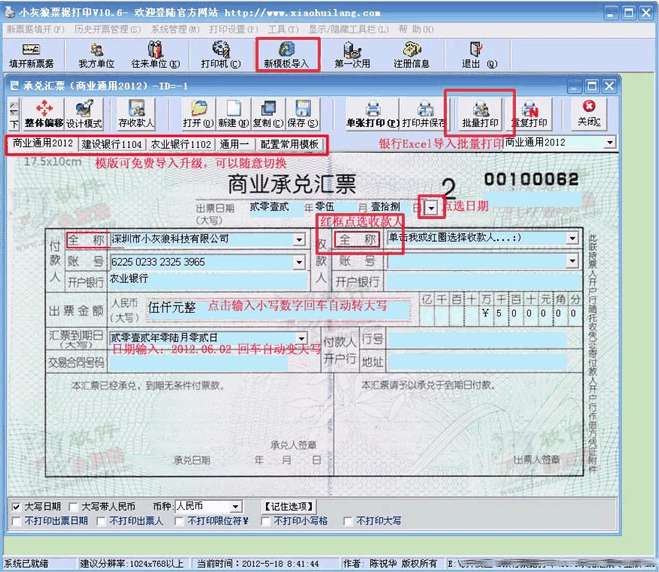Open the 配置常用模板 tab
Screen dimensions: 659x572
pyautogui.click(x=289, y=144)
